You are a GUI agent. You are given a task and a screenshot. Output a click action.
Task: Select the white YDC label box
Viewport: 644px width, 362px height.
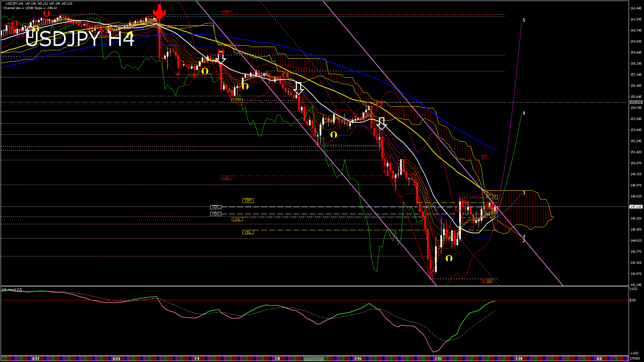pyautogui.click(x=216, y=207)
